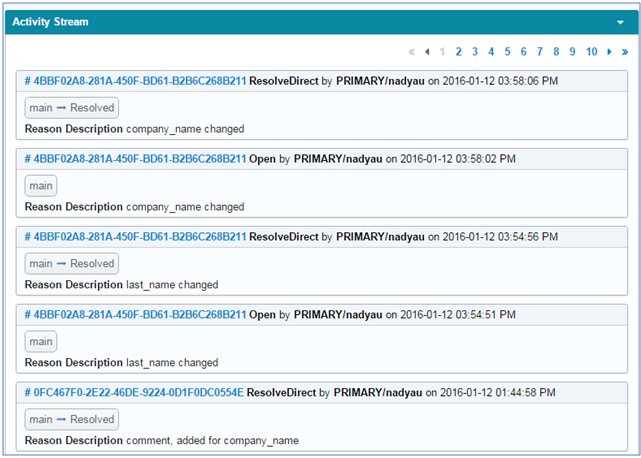Screen dimensions: 641x458
Task: Collapse the Activity Stream panel arrow
Action: pos(621,21)
